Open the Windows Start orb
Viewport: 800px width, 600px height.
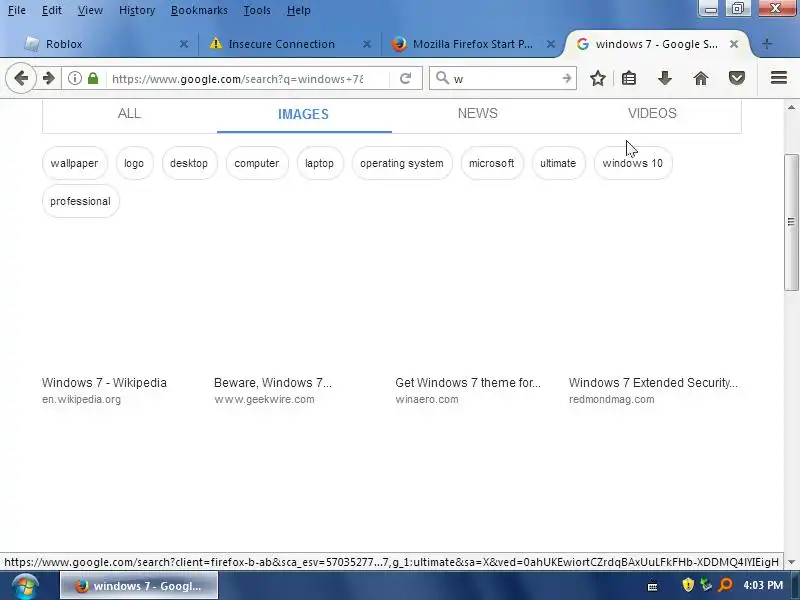coord(23,586)
